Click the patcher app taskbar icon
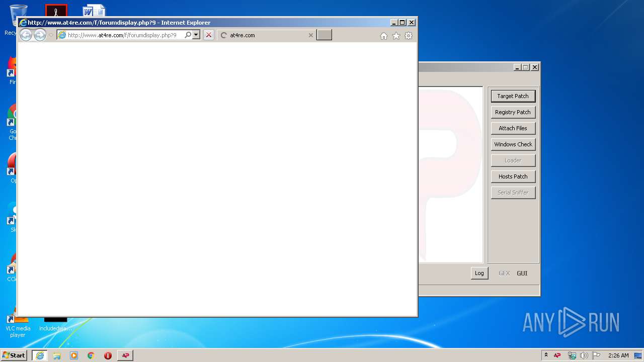 [125, 355]
